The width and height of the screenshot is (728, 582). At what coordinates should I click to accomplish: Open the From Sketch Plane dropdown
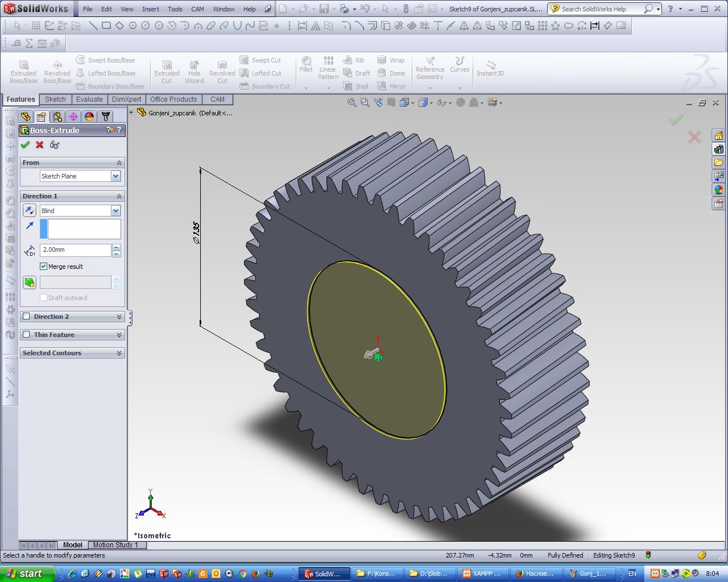(x=116, y=176)
